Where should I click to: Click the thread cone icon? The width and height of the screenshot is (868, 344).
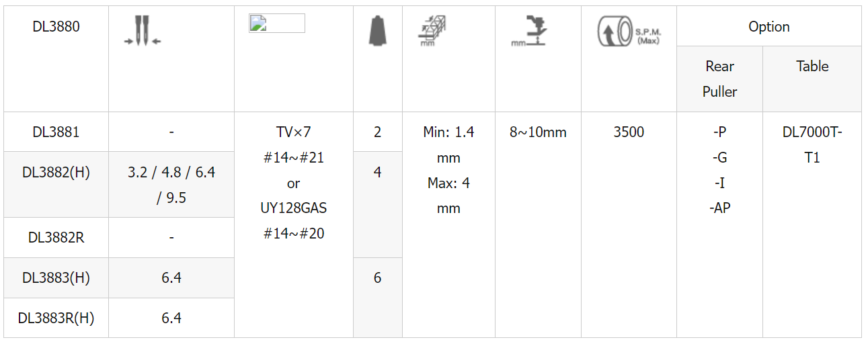pyautogui.click(x=378, y=32)
